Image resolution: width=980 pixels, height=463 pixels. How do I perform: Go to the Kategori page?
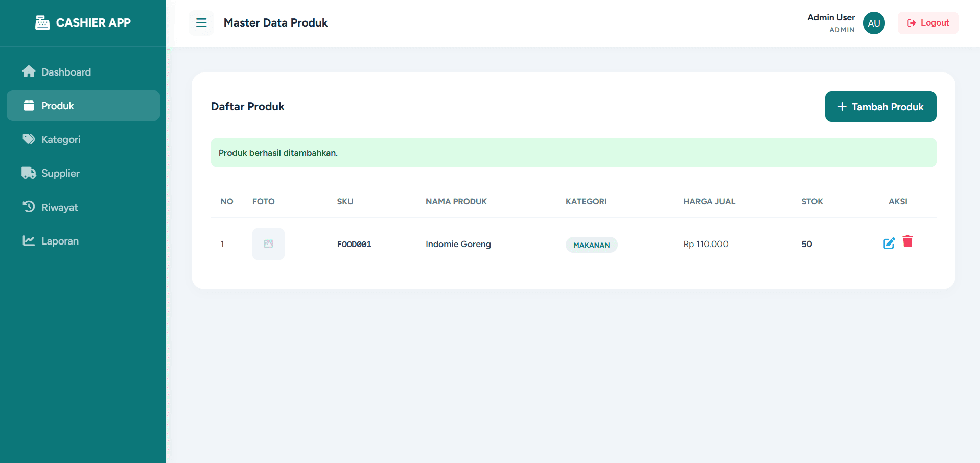click(x=83, y=139)
